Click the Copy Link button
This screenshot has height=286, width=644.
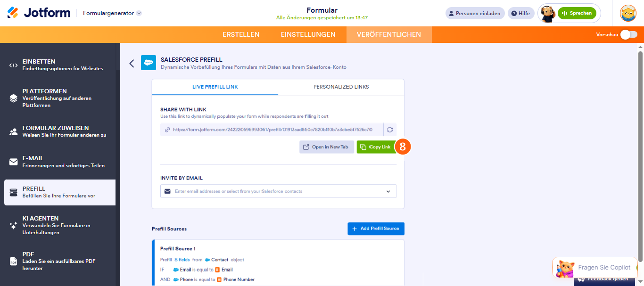376,147
